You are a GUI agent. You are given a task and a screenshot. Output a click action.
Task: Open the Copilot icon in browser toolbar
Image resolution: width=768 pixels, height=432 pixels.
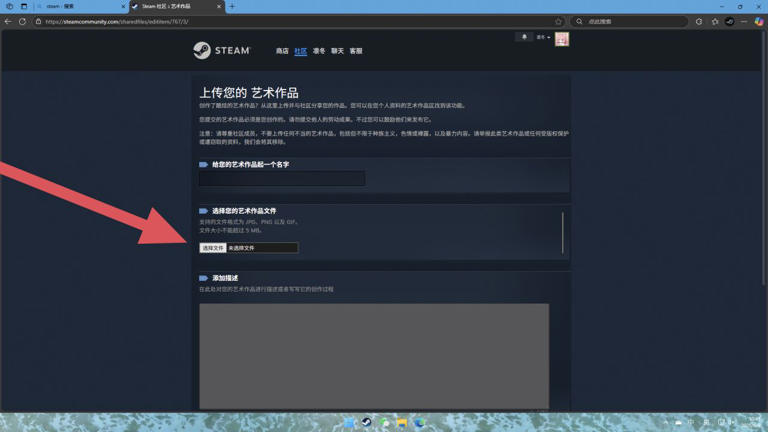759,22
